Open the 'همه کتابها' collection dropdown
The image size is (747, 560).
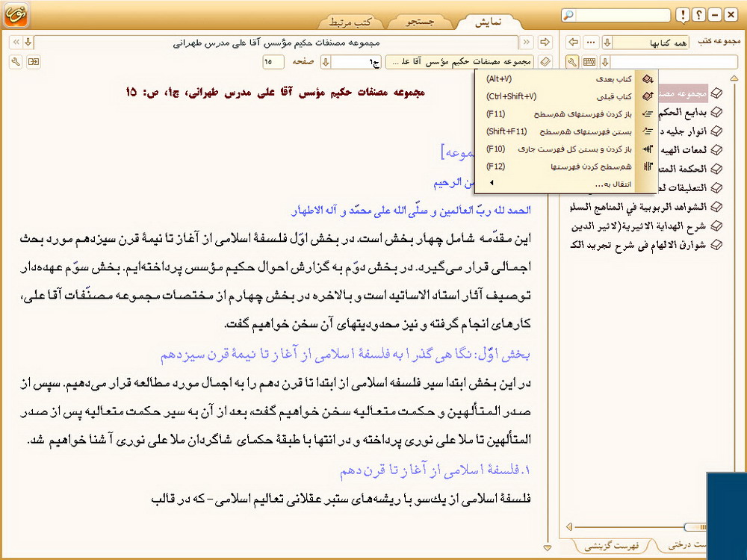(607, 42)
